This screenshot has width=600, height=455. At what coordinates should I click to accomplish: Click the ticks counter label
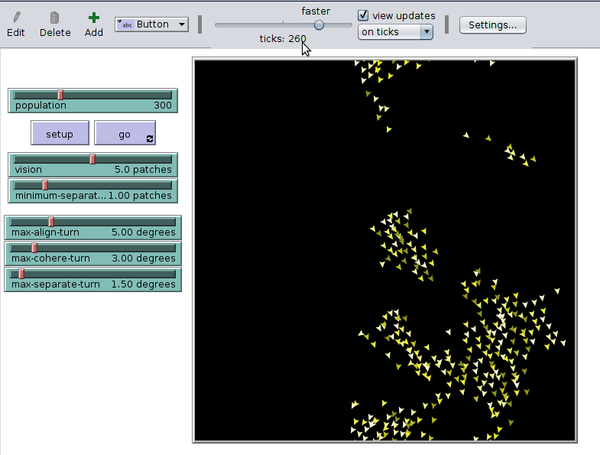[282, 39]
